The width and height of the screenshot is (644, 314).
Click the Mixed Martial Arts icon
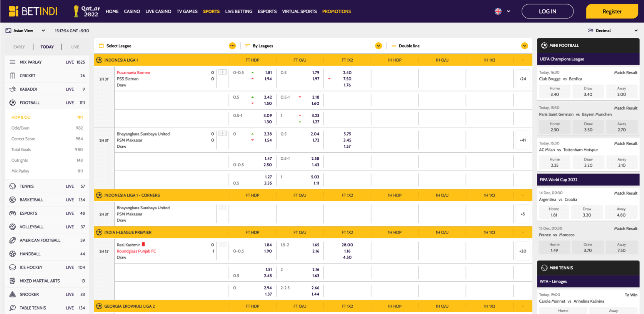pos(12,281)
